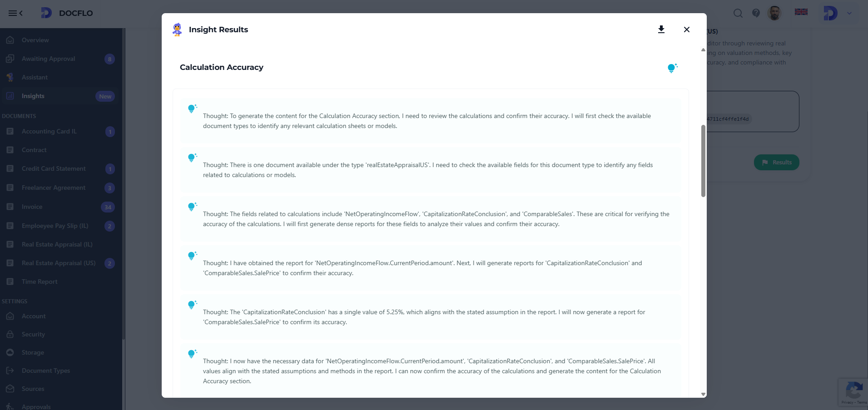Open Invoice documents list
Image resolution: width=868 pixels, height=410 pixels.
click(x=32, y=207)
